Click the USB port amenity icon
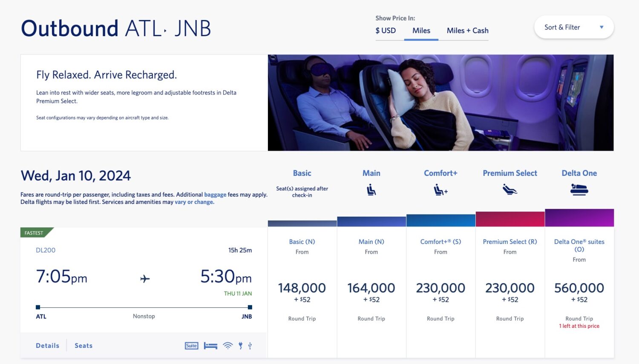 pos(250,345)
